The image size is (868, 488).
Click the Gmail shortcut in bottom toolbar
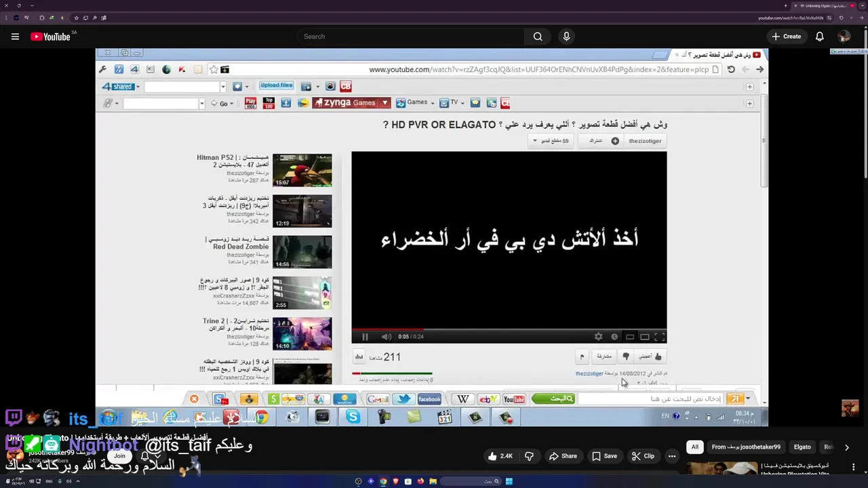[378, 399]
